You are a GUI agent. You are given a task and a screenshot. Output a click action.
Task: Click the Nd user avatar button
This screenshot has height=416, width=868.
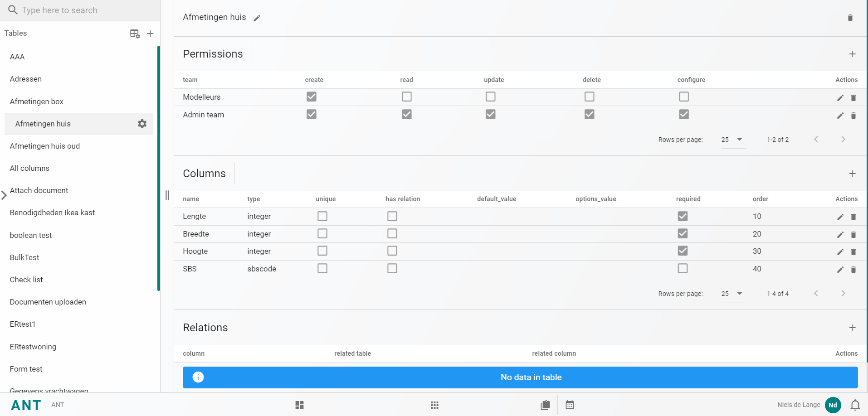pyautogui.click(x=833, y=405)
